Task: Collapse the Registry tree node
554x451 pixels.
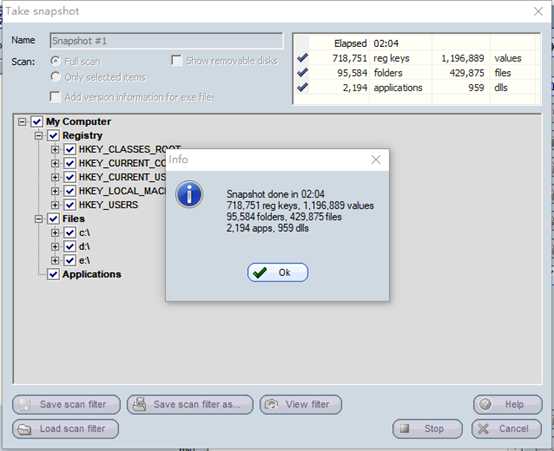Action: coord(39,136)
